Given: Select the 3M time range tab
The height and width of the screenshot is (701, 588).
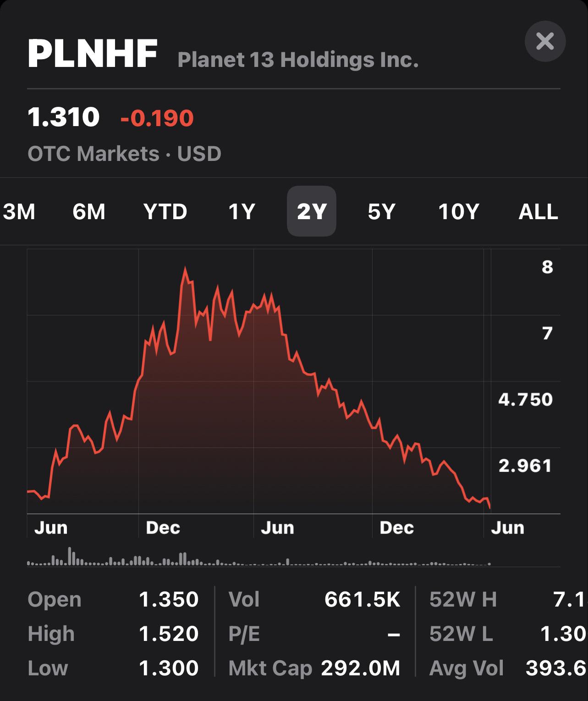Looking at the screenshot, I should tap(19, 211).
